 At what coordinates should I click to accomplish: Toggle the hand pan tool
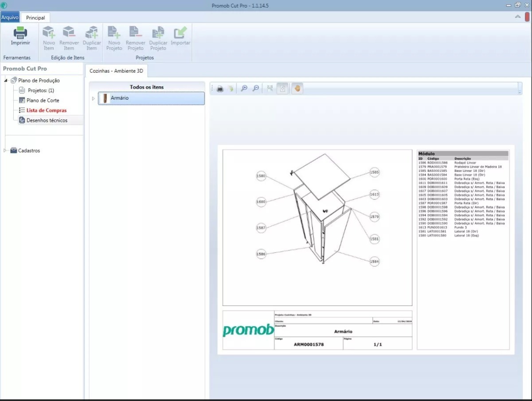tap(297, 89)
